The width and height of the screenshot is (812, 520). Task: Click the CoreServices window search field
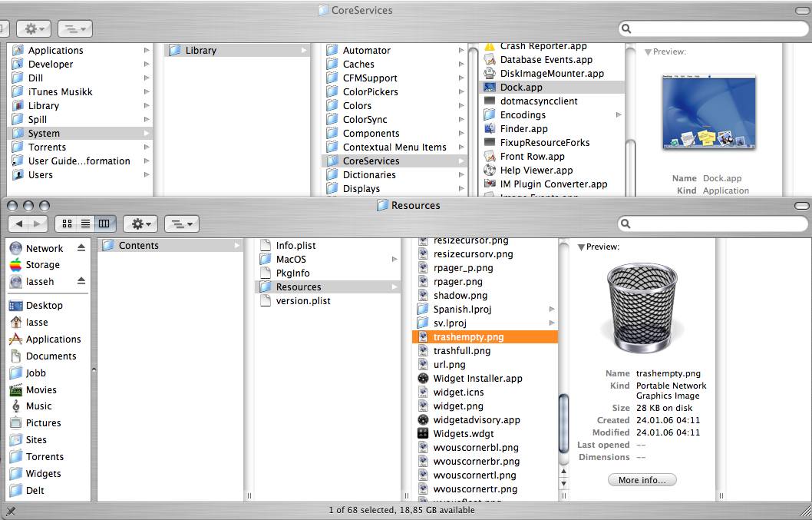(x=713, y=28)
